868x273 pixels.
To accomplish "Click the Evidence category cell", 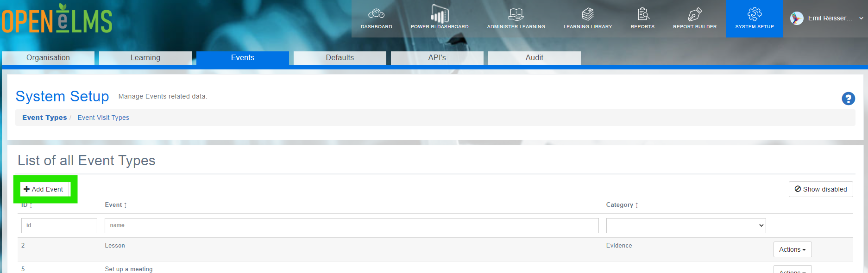I will pyautogui.click(x=619, y=246).
